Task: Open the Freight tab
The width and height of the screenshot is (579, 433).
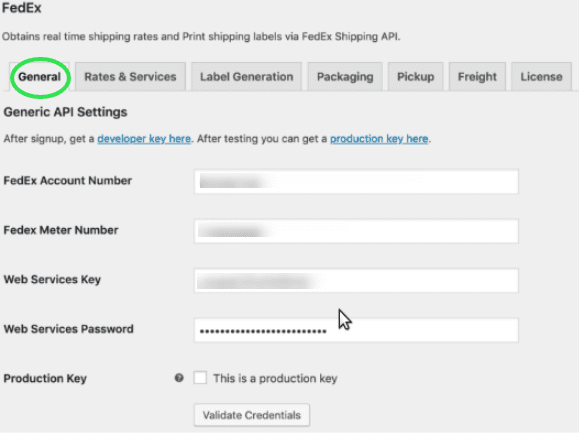Action: coord(477,77)
